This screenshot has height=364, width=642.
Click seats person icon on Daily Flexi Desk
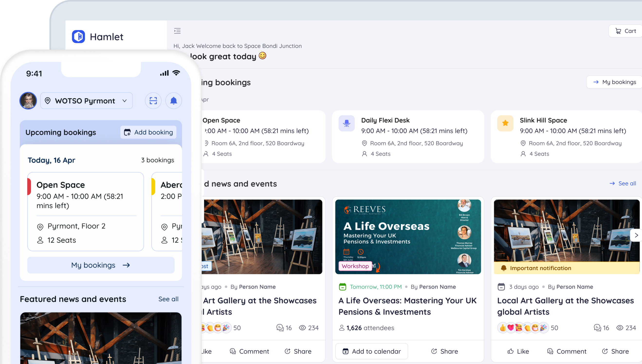[365, 154]
